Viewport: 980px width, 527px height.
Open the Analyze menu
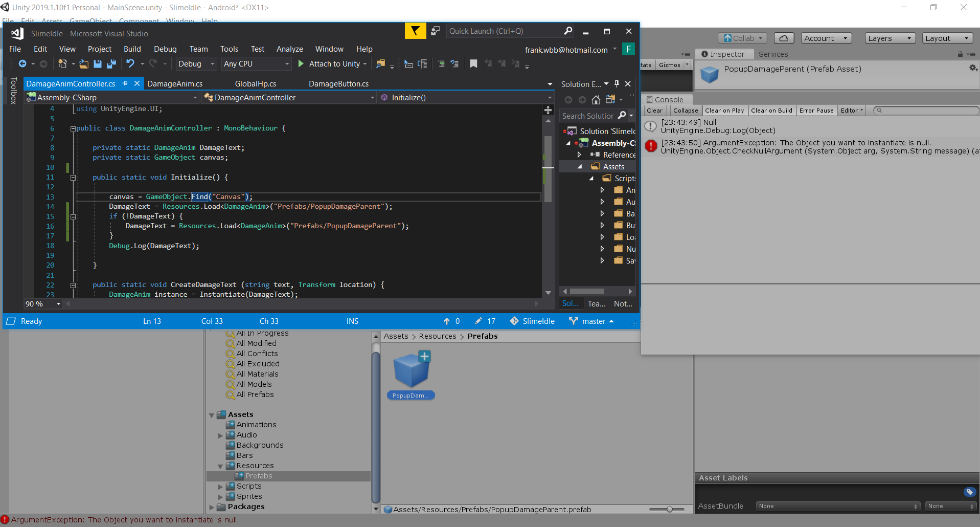289,49
